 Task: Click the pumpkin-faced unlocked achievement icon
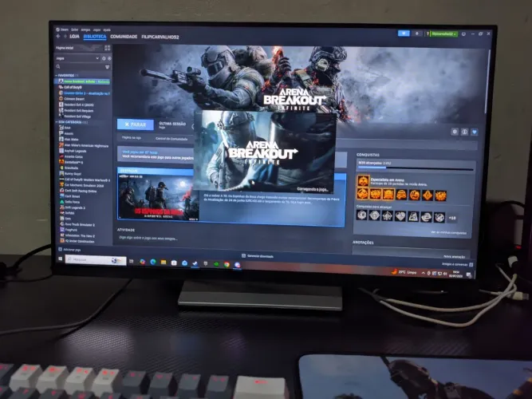(x=415, y=196)
